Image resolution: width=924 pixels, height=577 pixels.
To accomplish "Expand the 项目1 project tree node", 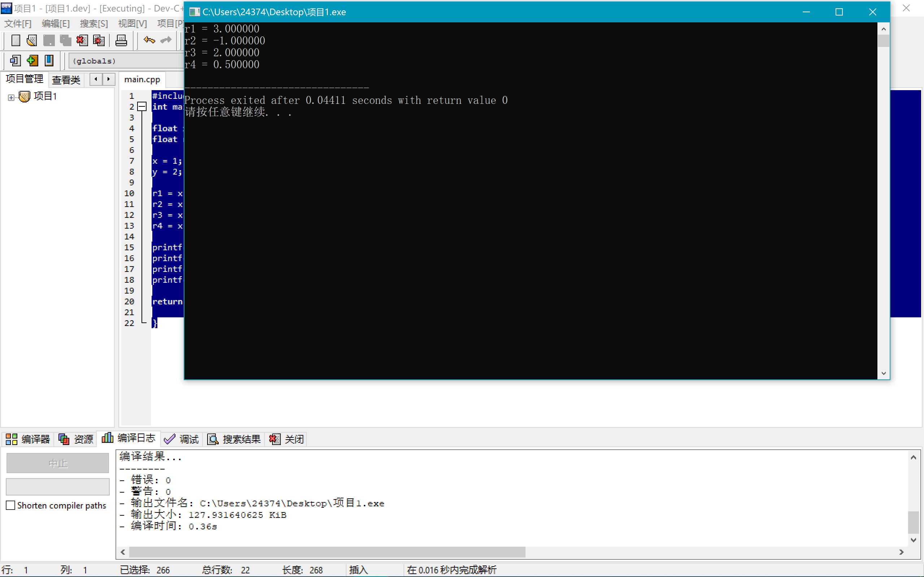I will 11,97.
